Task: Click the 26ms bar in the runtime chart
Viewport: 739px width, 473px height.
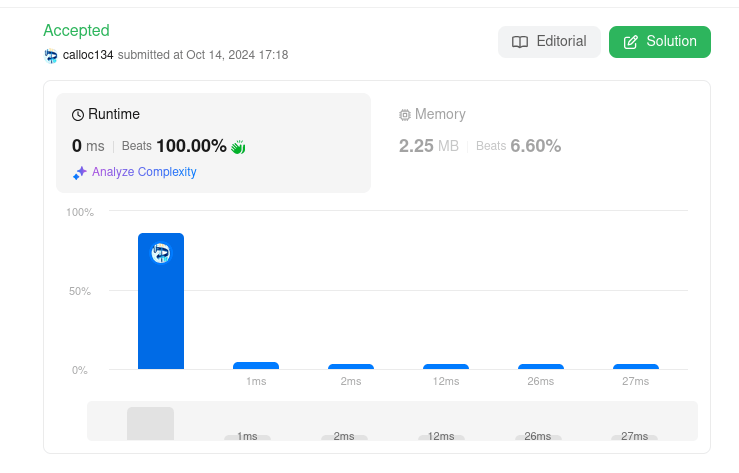Action: coord(541,367)
